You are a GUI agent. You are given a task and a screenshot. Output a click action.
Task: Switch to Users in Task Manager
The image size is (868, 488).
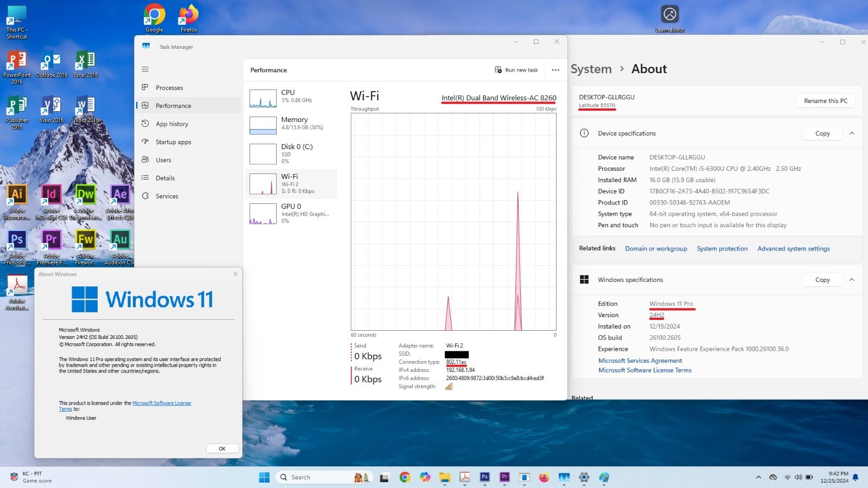pyautogui.click(x=188, y=160)
